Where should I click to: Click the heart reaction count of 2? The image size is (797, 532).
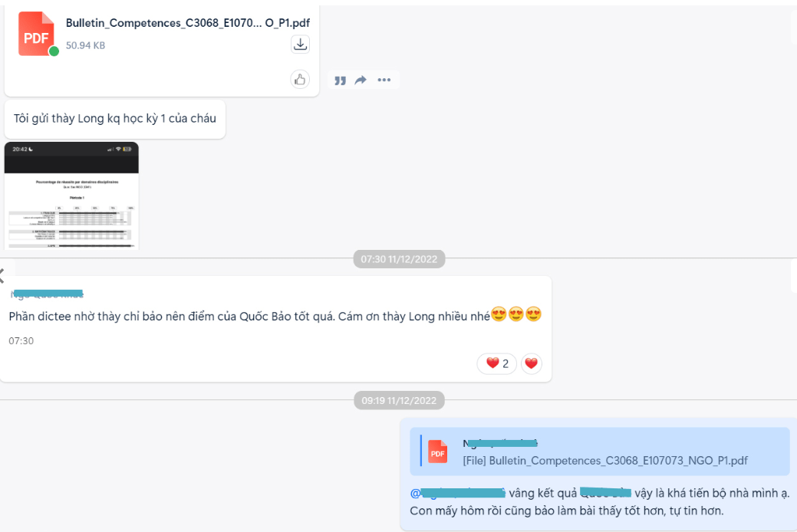[496, 363]
